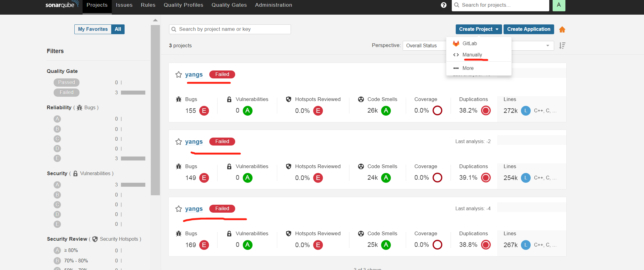Click the top Search for projects field
This screenshot has height=270, width=644.
coord(500,5)
